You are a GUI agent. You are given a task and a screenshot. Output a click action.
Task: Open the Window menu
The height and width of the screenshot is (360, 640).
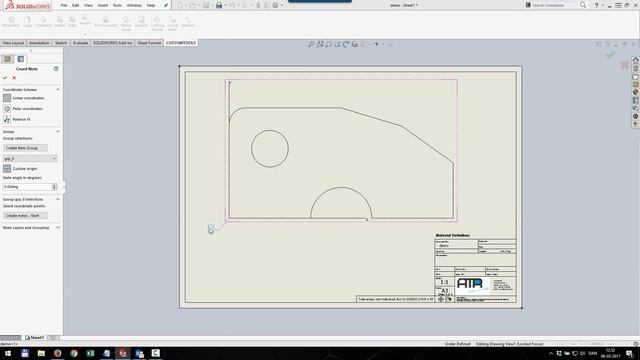(134, 6)
